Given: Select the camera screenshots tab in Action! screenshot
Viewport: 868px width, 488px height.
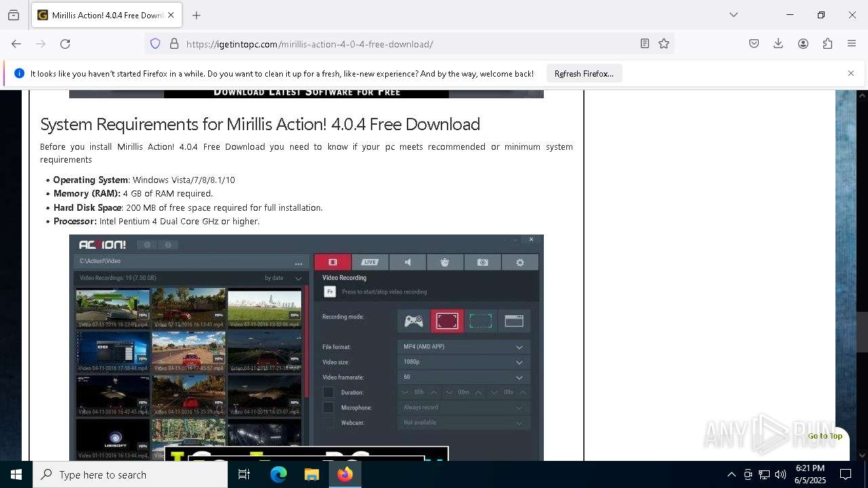Looking at the screenshot, I should 482,262.
